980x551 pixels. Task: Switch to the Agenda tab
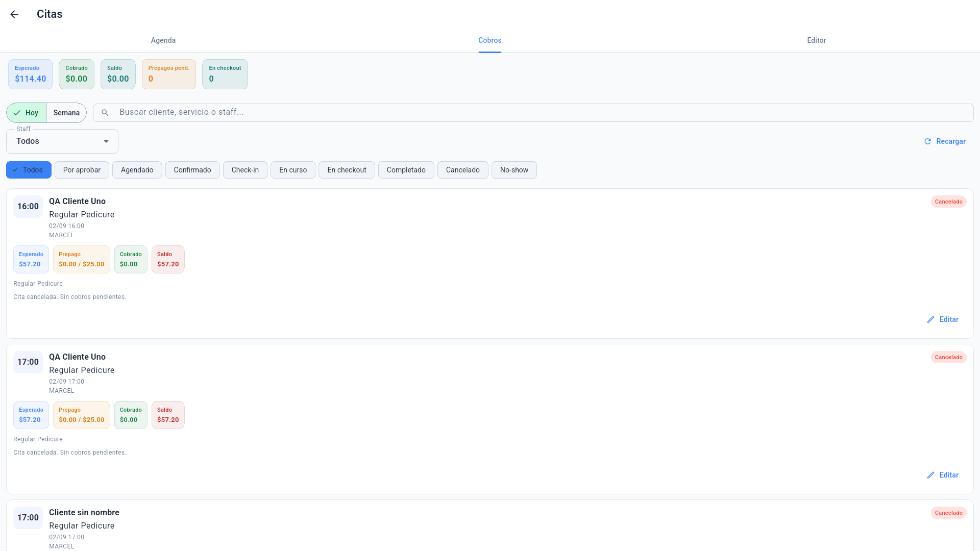pyautogui.click(x=163, y=40)
